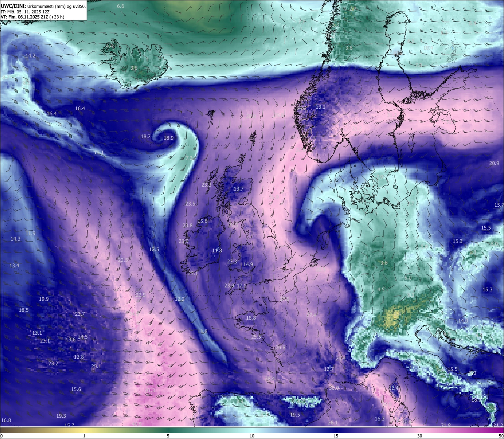Click the 5.0 value label
The height and width of the screenshot is (439, 504).
pyautogui.click(x=408, y=278)
